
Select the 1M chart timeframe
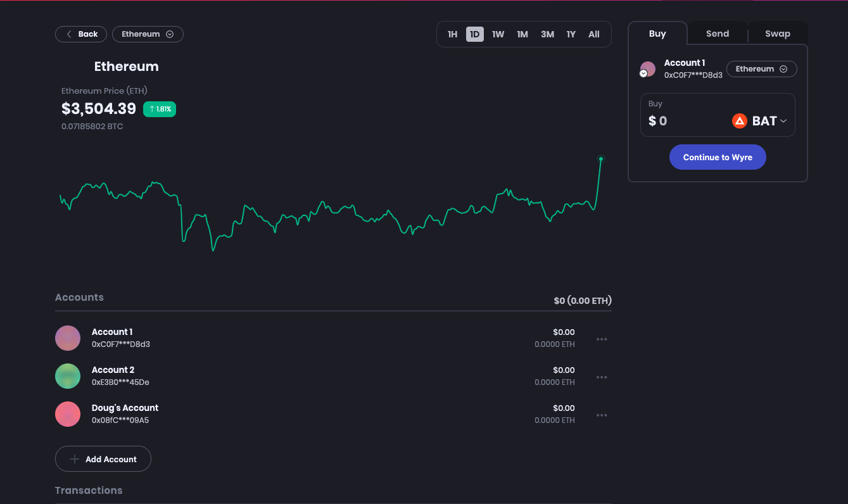pos(522,34)
